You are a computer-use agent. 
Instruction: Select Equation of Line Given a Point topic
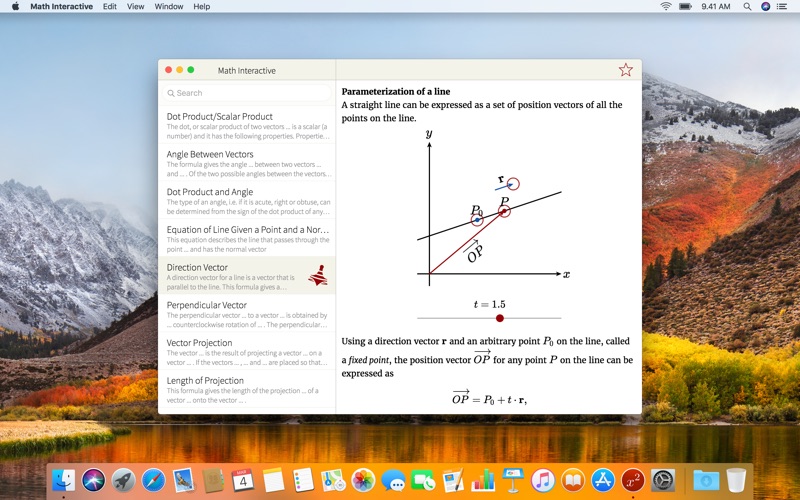[247, 238]
